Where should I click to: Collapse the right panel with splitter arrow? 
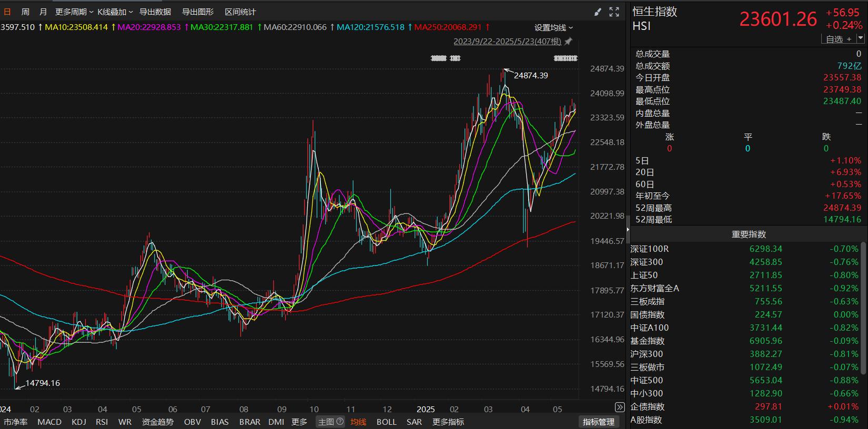[x=628, y=230]
